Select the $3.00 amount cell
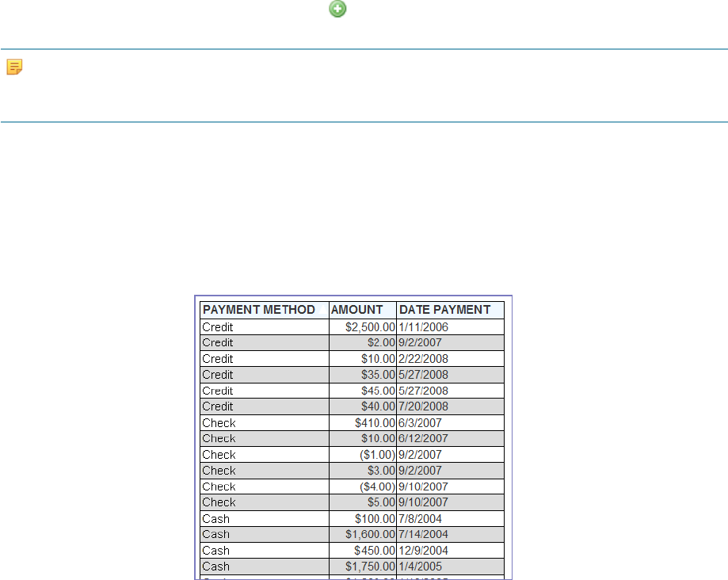Screen dimensions: 728x580 (x=363, y=471)
